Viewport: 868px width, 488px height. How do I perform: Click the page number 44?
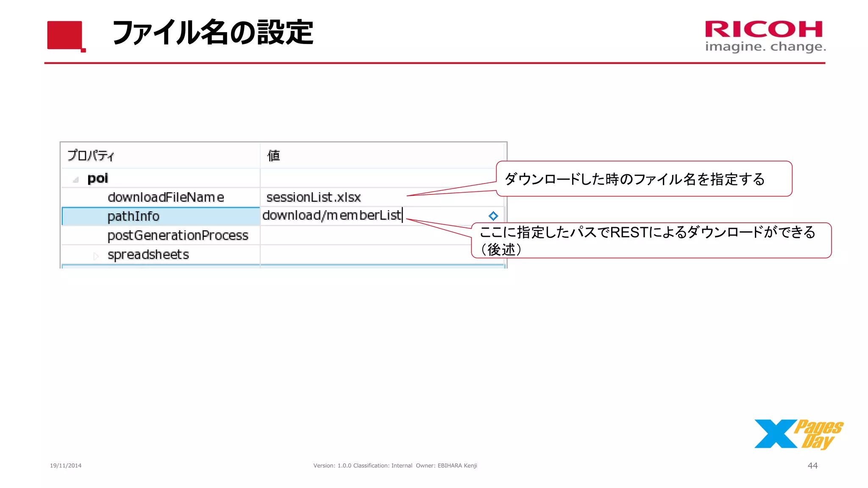click(812, 466)
